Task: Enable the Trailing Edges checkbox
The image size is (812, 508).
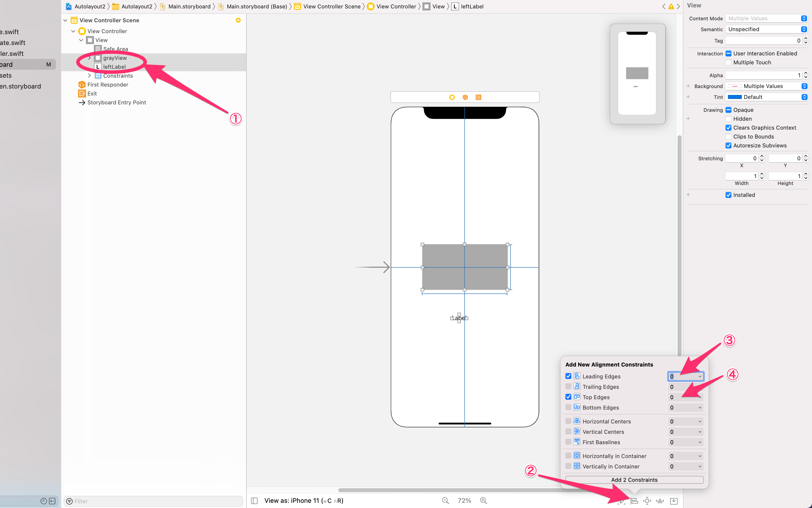Action: coord(568,386)
